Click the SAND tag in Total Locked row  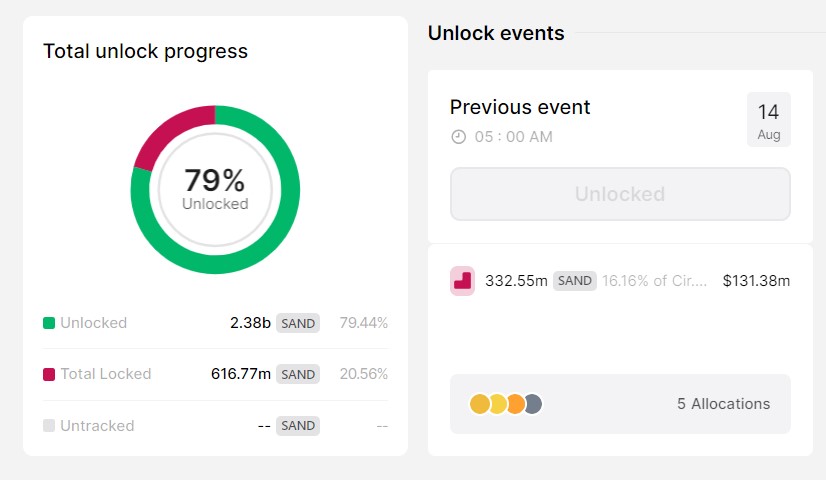(298, 374)
